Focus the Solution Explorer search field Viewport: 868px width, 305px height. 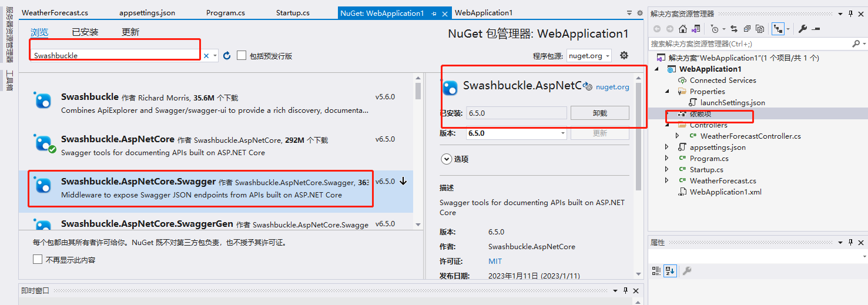pyautogui.click(x=749, y=43)
